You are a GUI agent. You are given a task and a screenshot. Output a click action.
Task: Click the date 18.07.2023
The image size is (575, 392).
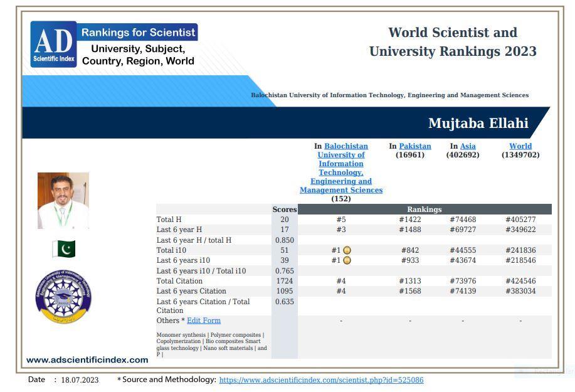(80, 380)
